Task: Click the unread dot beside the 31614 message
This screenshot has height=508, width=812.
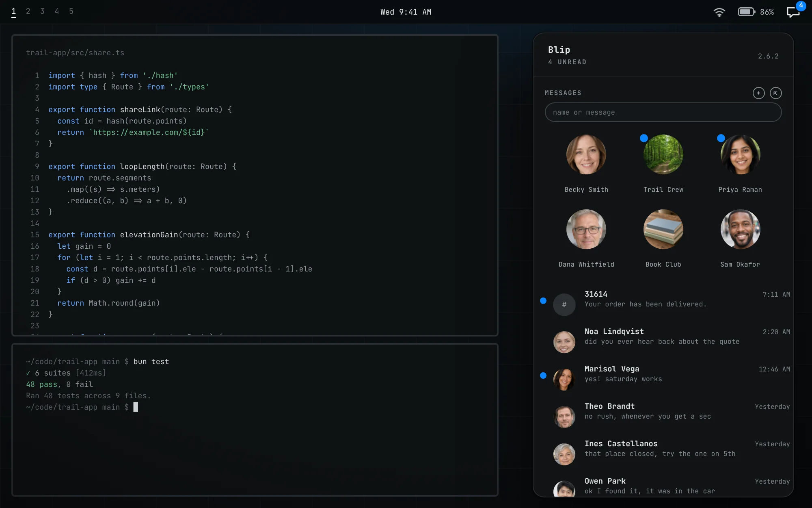Action: click(543, 301)
